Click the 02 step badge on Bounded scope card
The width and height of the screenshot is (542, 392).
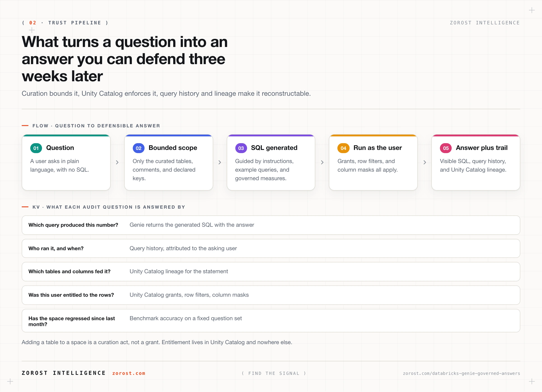click(139, 148)
